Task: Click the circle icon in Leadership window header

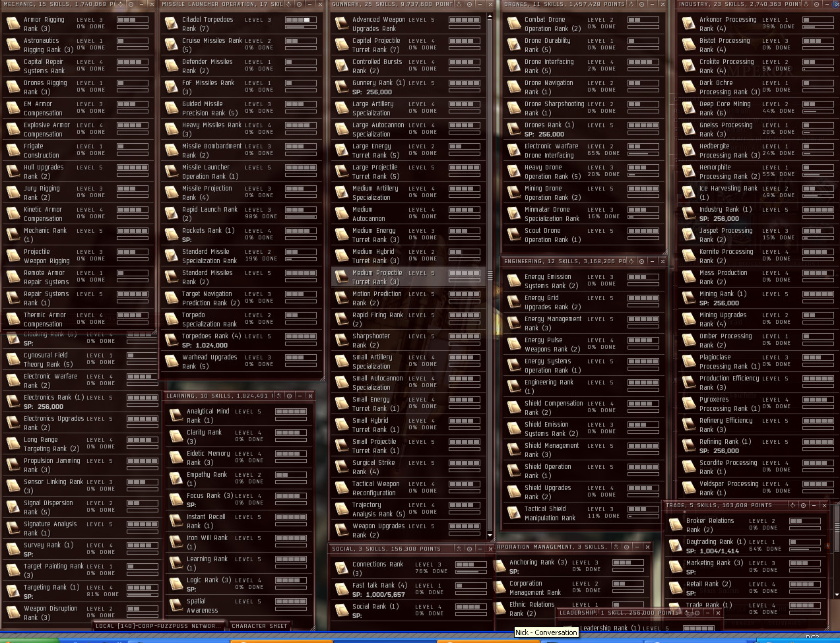Action: [x=698, y=613]
